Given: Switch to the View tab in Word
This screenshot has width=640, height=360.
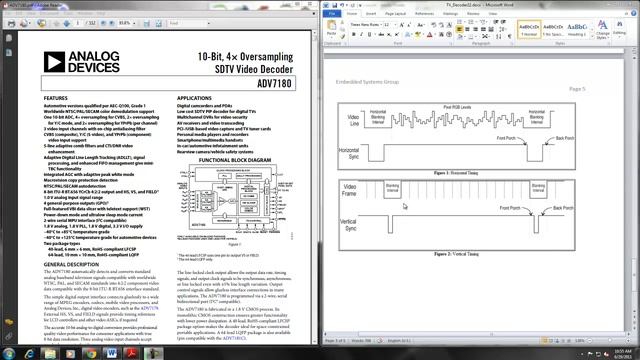Looking at the screenshot, I should 493,13.
